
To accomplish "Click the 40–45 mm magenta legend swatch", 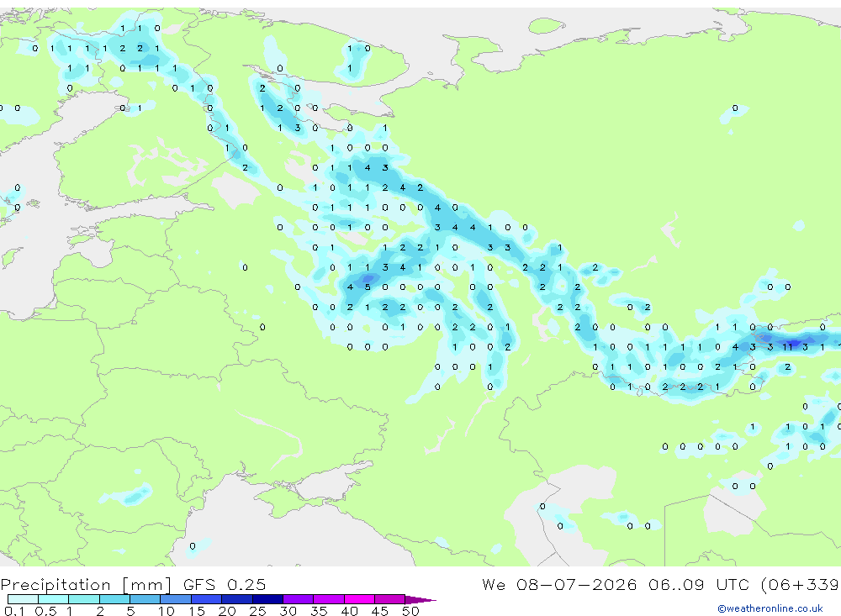I will coord(359,599).
